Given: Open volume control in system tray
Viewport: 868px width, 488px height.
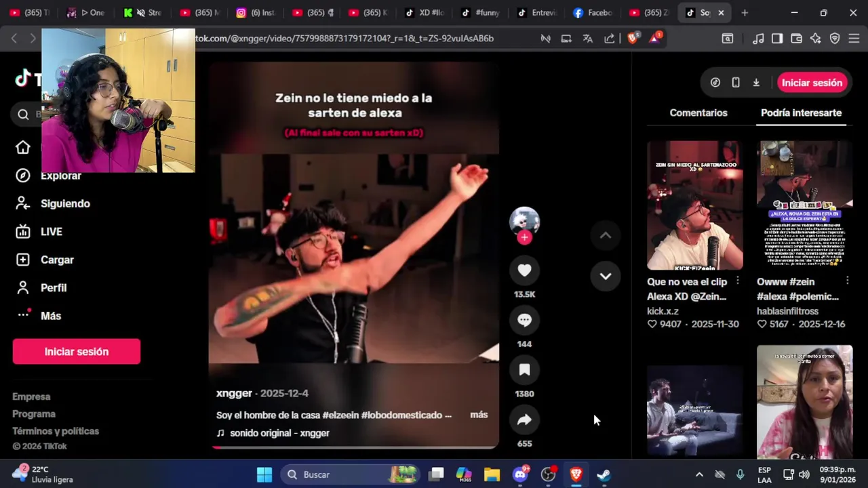Looking at the screenshot, I should tap(804, 474).
